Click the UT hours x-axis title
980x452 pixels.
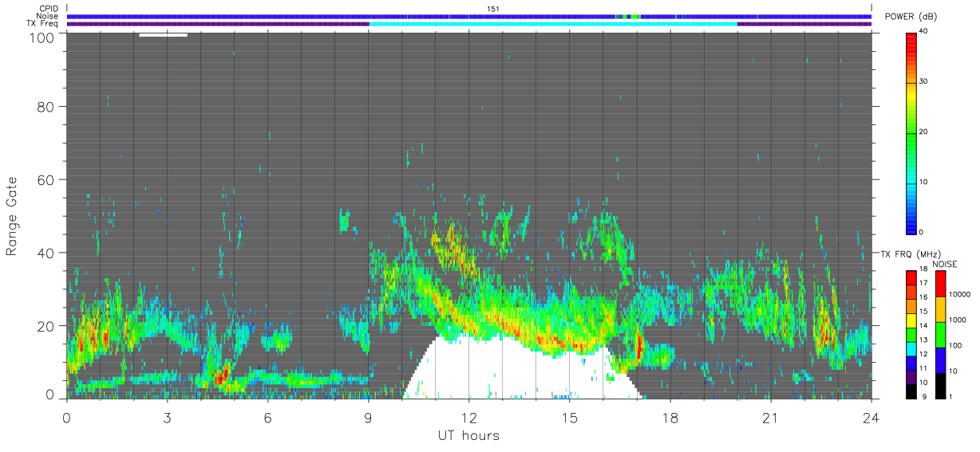click(x=468, y=435)
